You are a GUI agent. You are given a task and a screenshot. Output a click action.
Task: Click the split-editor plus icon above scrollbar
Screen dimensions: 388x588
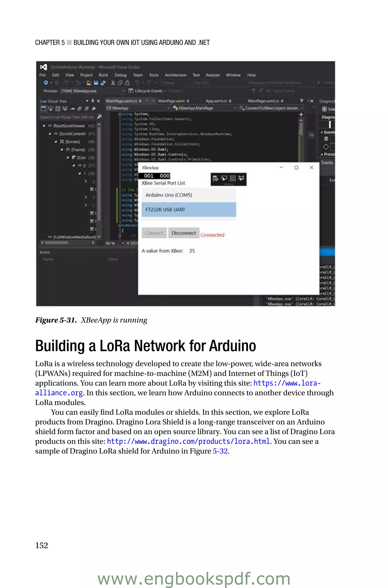pyautogui.click(x=301, y=115)
